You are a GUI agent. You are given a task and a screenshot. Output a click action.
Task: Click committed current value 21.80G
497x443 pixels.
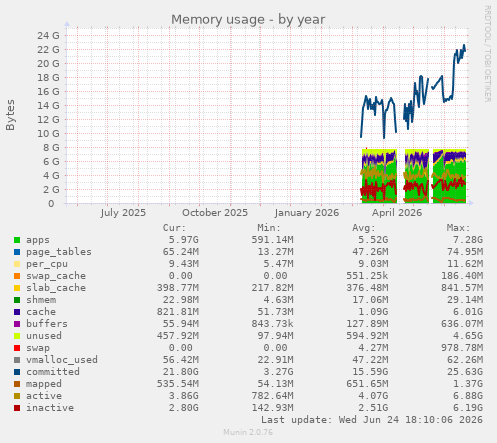point(180,372)
